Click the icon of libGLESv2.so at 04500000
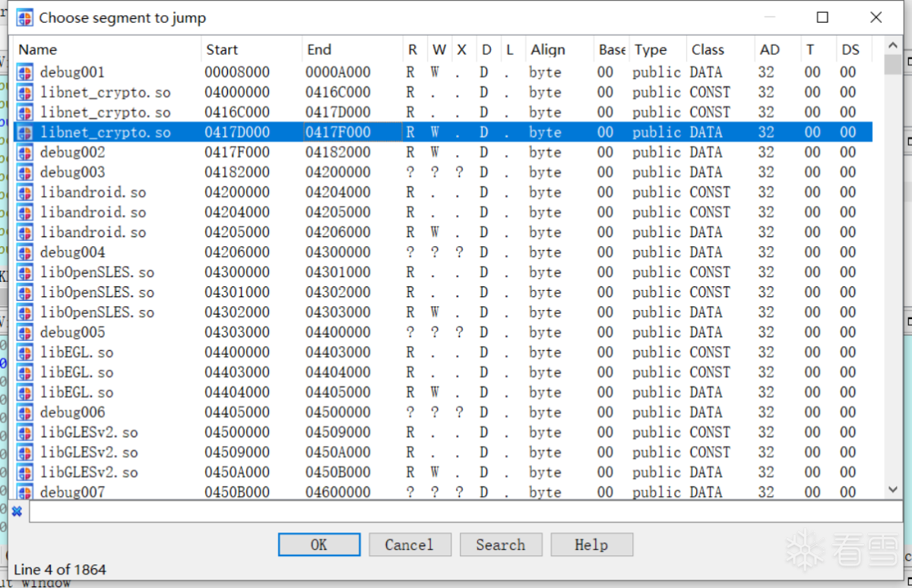 (x=25, y=432)
